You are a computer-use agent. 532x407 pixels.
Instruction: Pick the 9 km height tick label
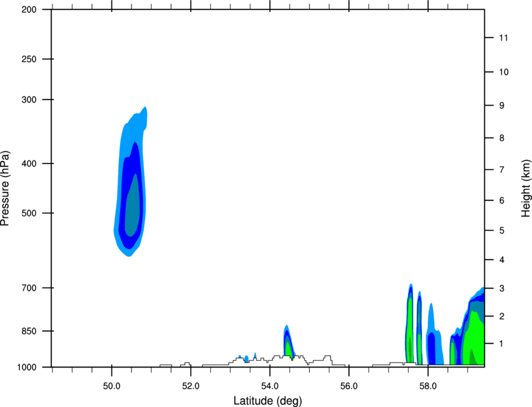click(x=502, y=106)
